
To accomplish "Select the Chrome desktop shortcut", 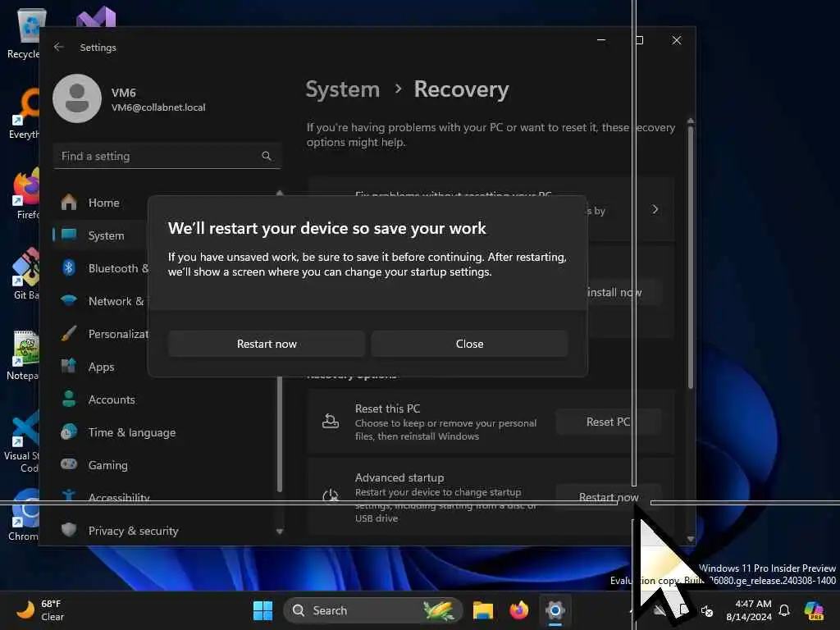I will (x=24, y=515).
